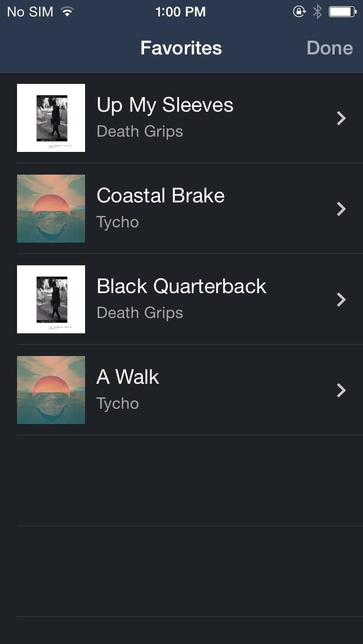Open the Coastal Brake album artwork

[x=51, y=209]
